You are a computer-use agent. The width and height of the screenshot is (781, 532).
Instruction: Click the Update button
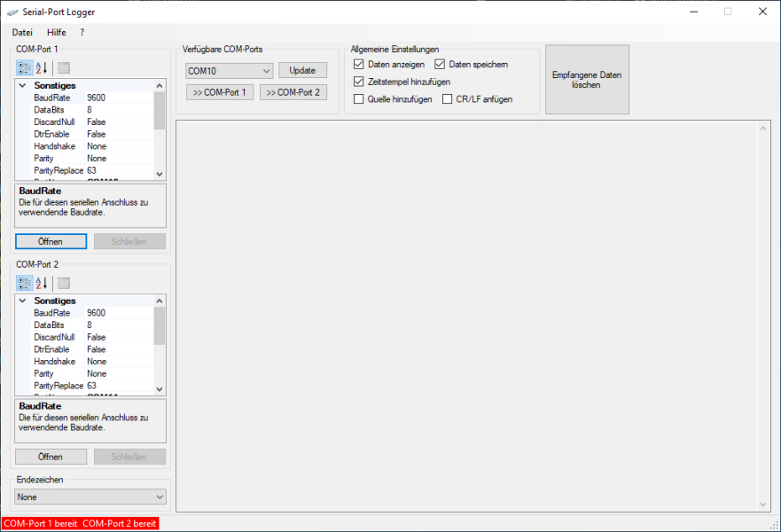302,70
